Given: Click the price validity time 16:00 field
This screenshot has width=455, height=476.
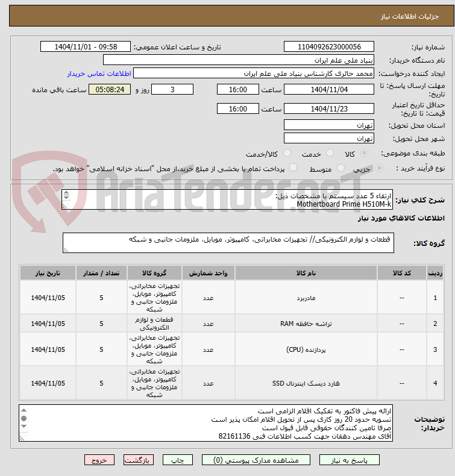Looking at the screenshot, I should pos(237,108).
